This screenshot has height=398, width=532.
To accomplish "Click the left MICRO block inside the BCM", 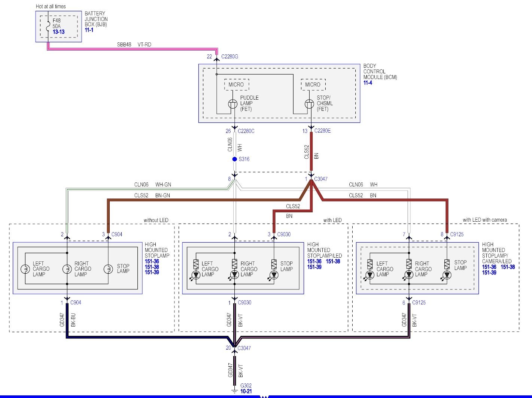I will pos(236,85).
